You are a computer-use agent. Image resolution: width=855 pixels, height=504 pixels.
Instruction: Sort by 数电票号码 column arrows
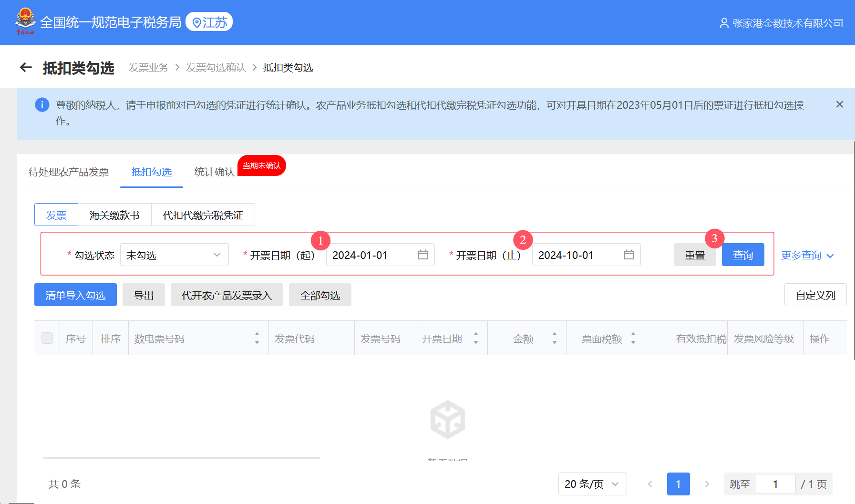[x=257, y=338]
